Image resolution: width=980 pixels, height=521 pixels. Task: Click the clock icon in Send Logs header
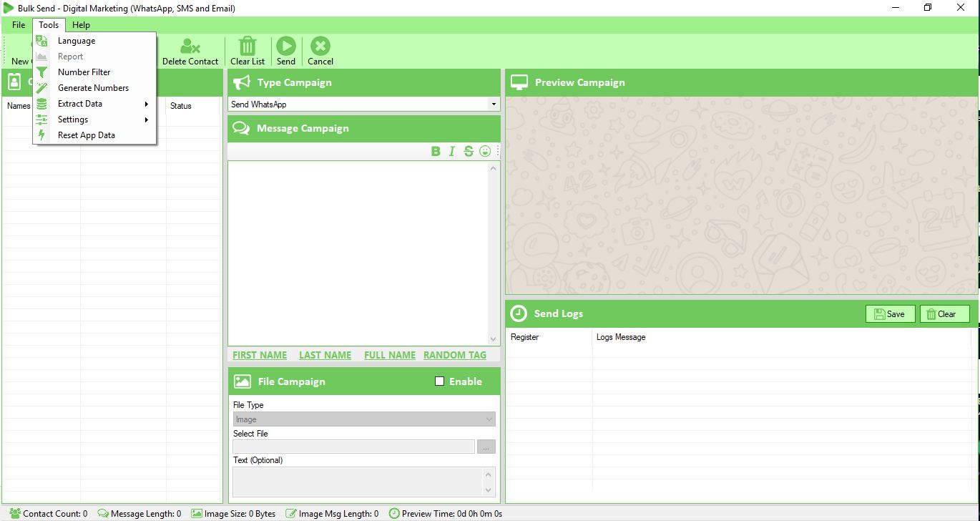pyautogui.click(x=519, y=313)
